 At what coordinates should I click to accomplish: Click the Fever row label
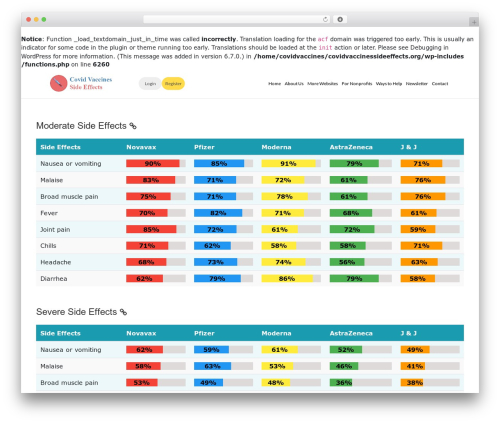[x=49, y=213]
